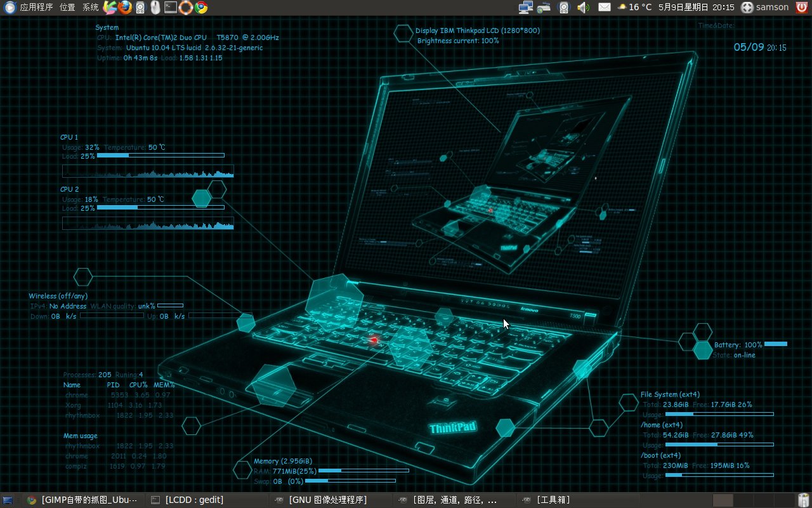
Task: Launch the speaker launcher beside Firefox
Action: tap(141, 8)
